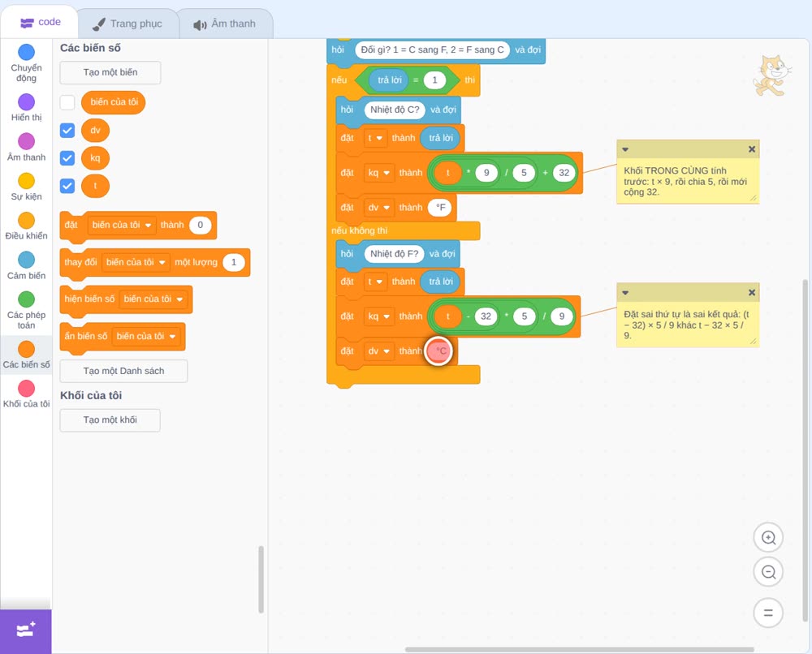Close the Đặt sai thứ tự comment

click(752, 293)
